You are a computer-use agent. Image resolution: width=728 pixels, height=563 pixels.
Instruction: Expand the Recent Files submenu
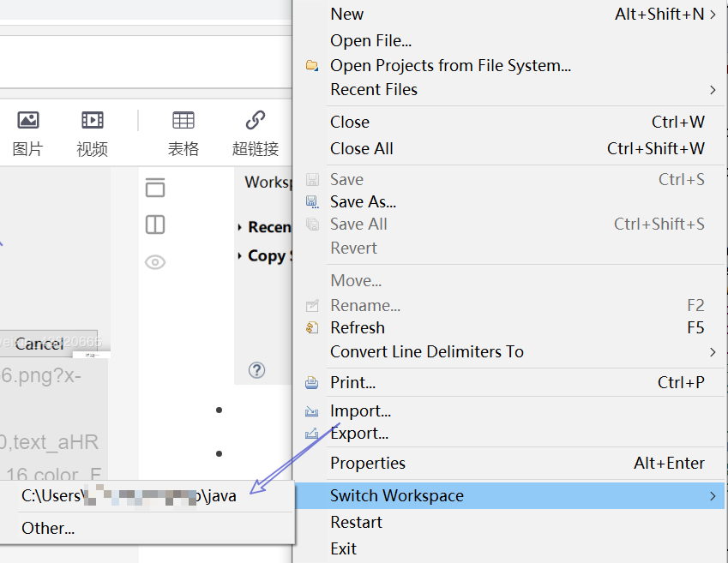[x=713, y=89]
